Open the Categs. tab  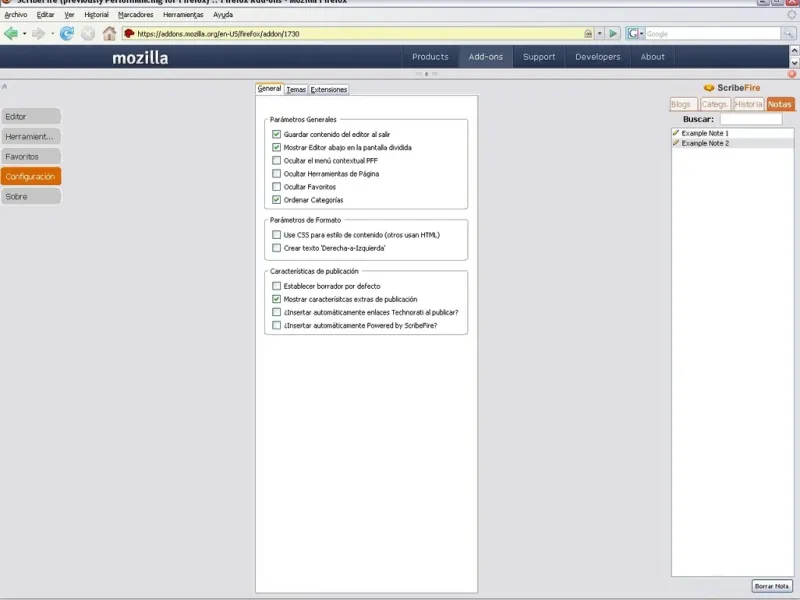(714, 104)
